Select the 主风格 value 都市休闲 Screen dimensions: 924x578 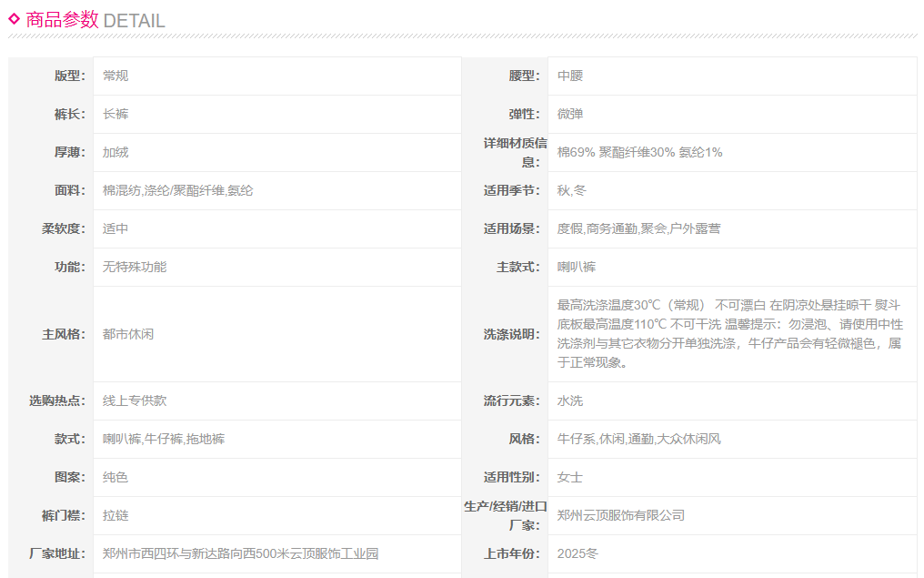(128, 334)
